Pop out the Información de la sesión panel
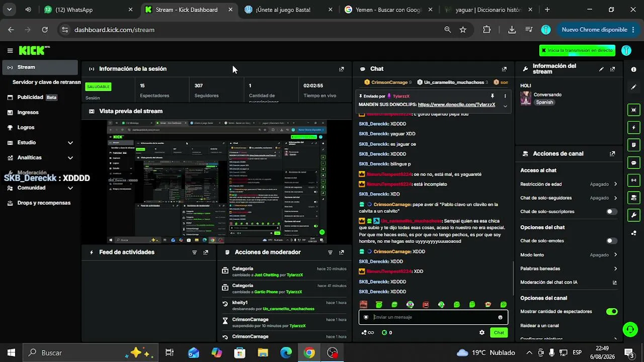 coord(342,69)
